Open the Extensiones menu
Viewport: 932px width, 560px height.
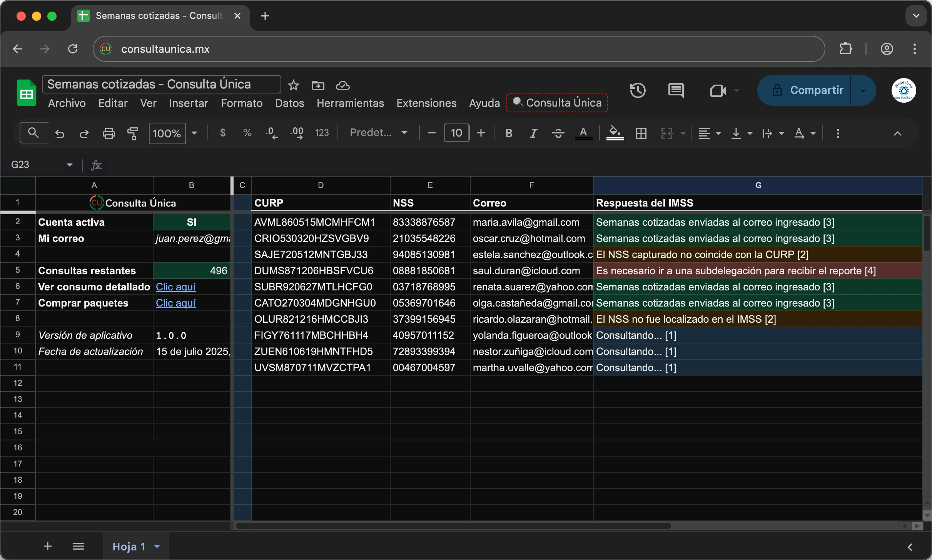(426, 103)
